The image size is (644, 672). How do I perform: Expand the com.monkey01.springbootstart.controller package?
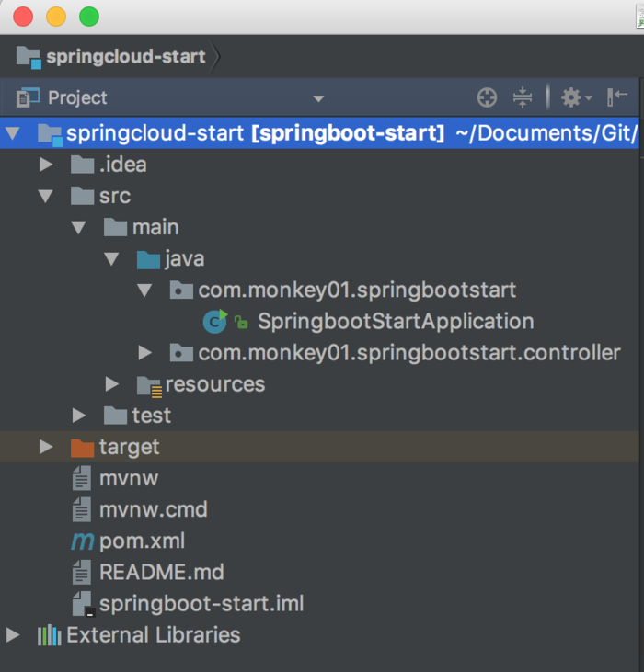pos(145,353)
